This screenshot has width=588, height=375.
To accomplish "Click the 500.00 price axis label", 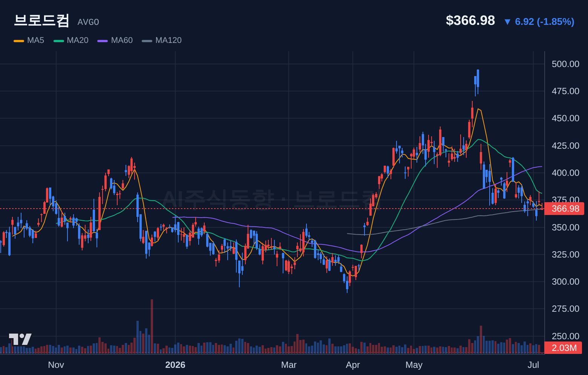I will click(565, 64).
